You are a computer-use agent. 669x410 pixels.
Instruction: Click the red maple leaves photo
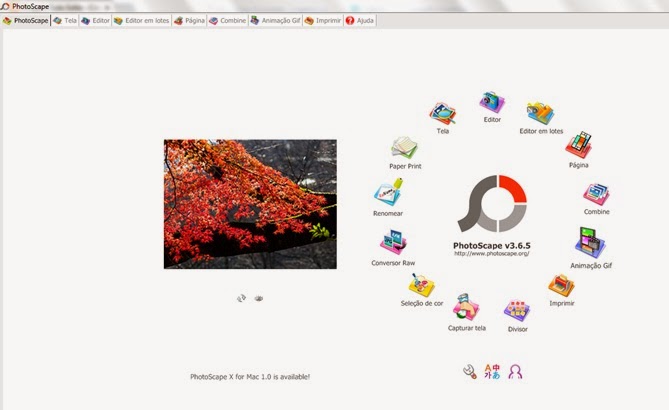pos(250,204)
